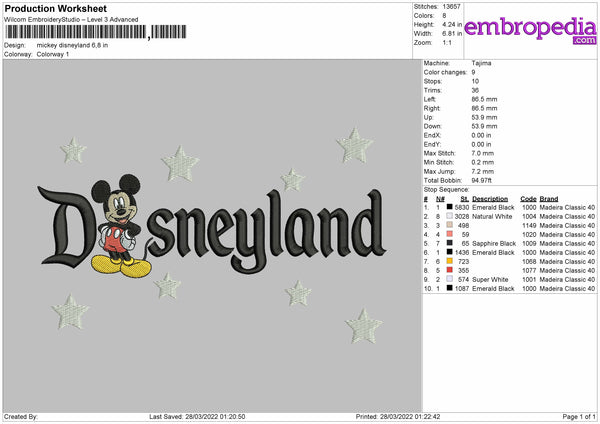Select the Super White swatch in row 9

pos(450,279)
